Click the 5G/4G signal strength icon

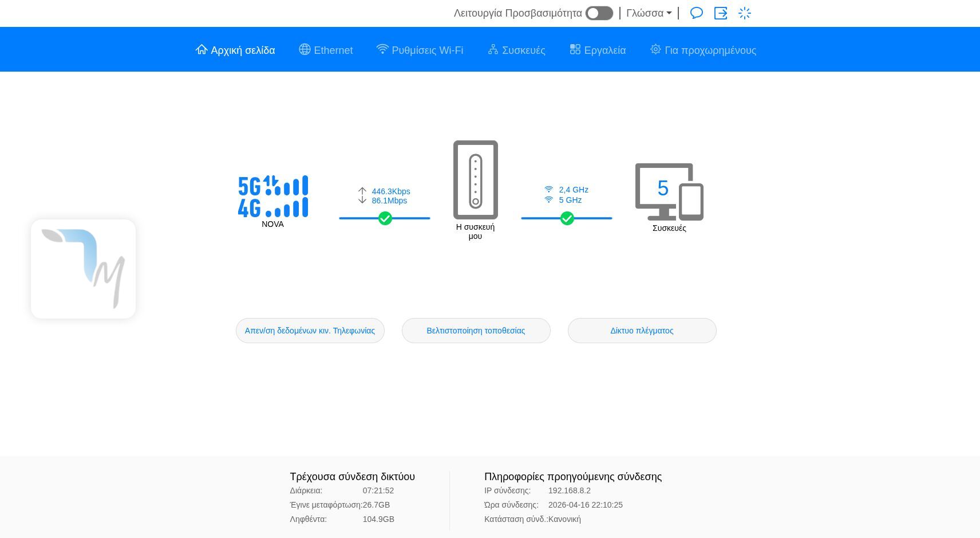(x=273, y=197)
